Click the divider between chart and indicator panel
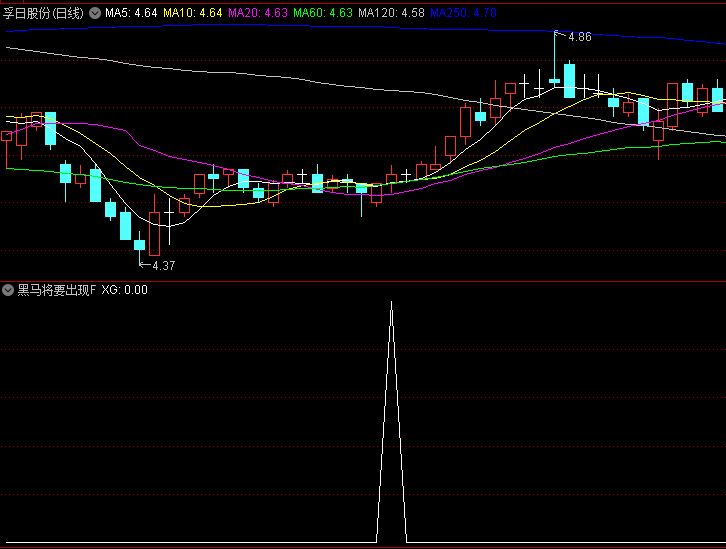Screen dimensions: 726x549 tap(363, 281)
